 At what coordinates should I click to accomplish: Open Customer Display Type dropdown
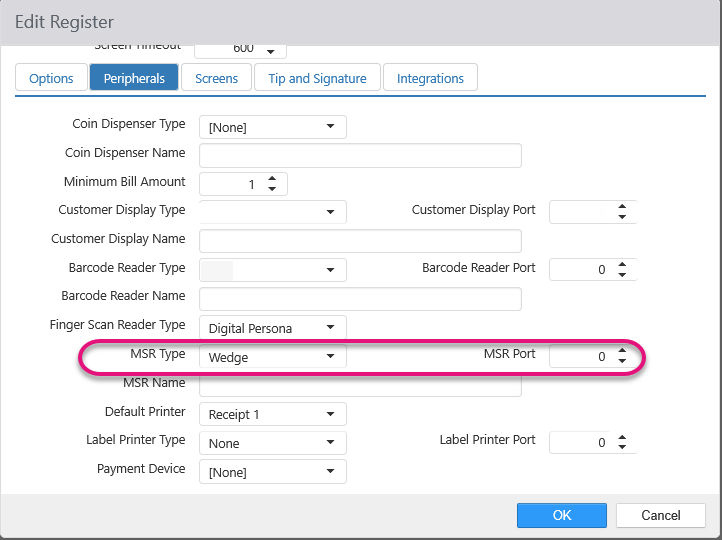click(273, 212)
